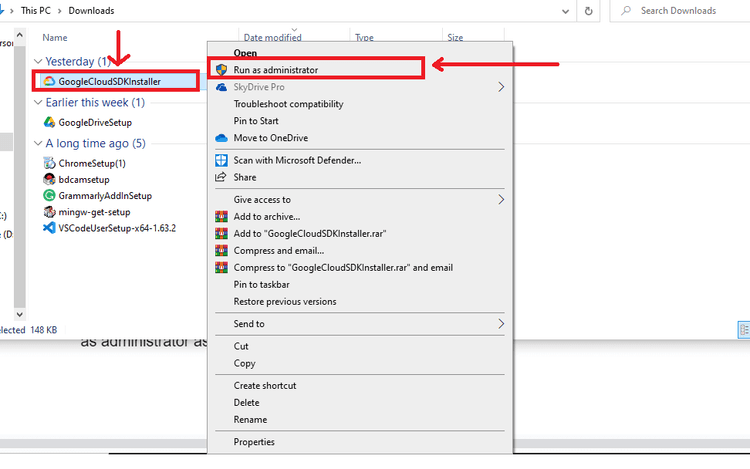Select Scan with Microsoft Defender option

point(296,160)
